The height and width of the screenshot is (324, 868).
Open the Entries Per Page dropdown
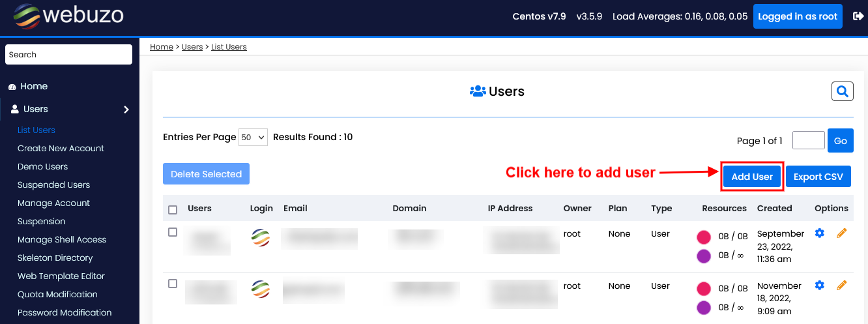click(x=253, y=138)
